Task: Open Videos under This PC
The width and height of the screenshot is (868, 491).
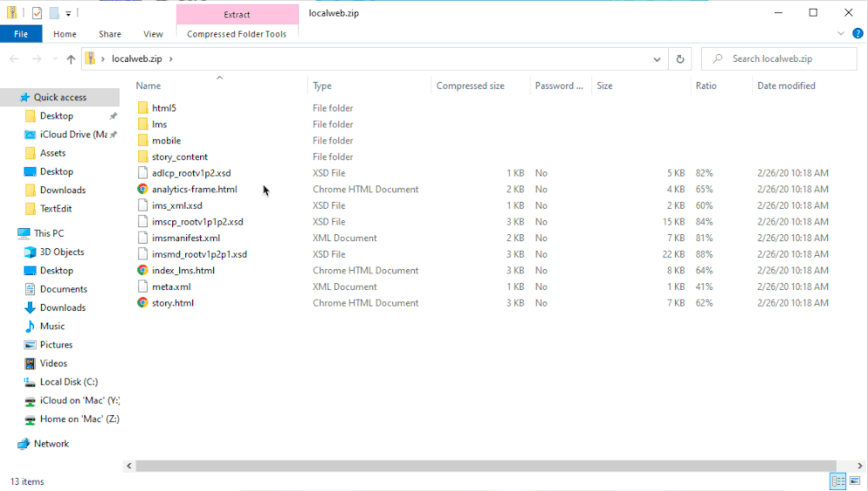Action: coord(53,364)
